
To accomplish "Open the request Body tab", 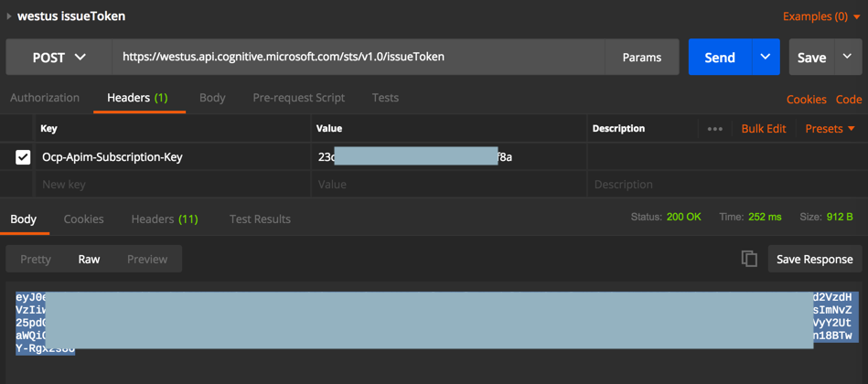I will click(212, 98).
